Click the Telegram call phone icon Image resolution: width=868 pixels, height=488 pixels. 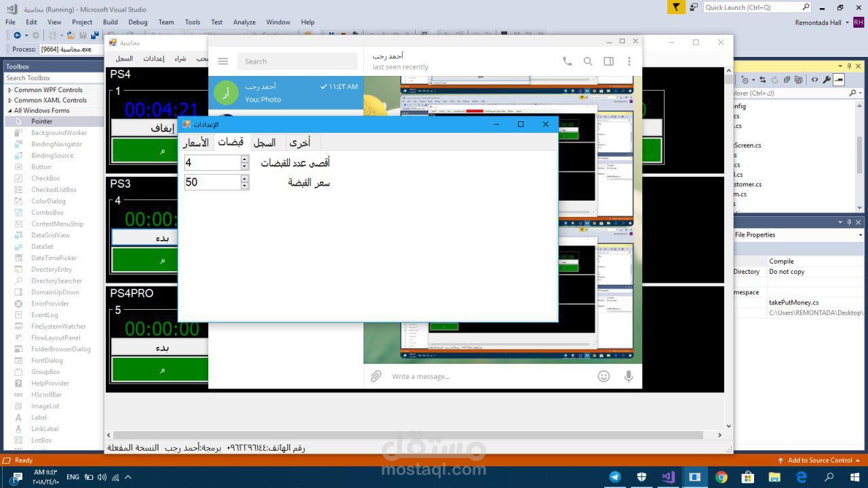[x=567, y=61]
